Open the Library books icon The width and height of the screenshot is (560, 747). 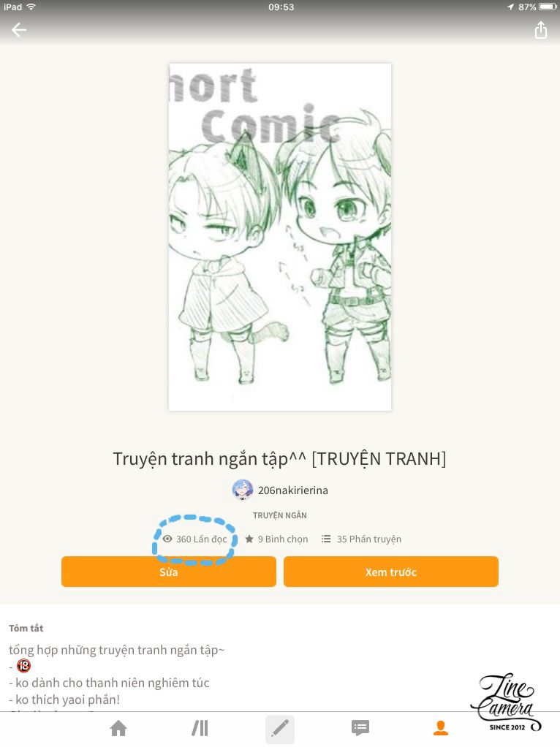(x=200, y=728)
